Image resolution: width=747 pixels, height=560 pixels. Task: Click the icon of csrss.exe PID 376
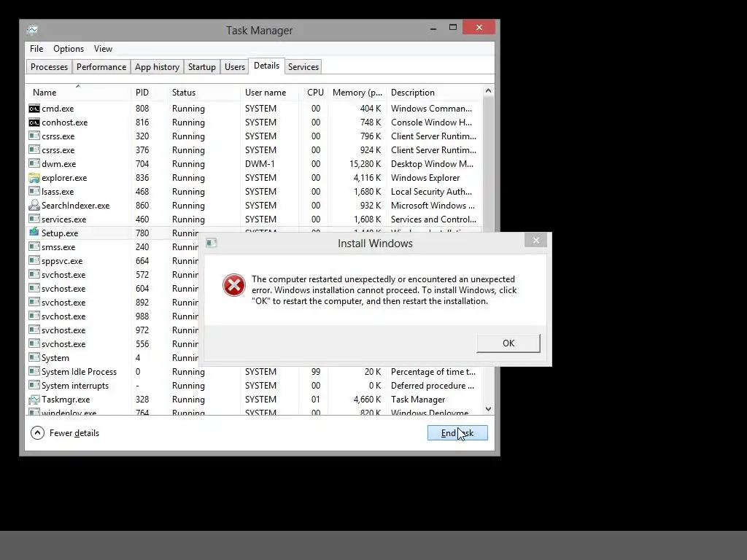34,150
